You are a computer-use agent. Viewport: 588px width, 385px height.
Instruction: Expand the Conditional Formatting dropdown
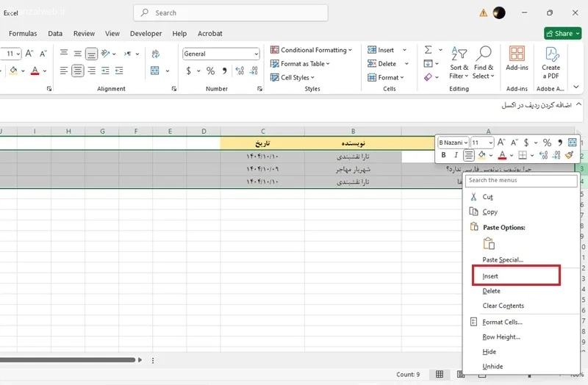311,50
